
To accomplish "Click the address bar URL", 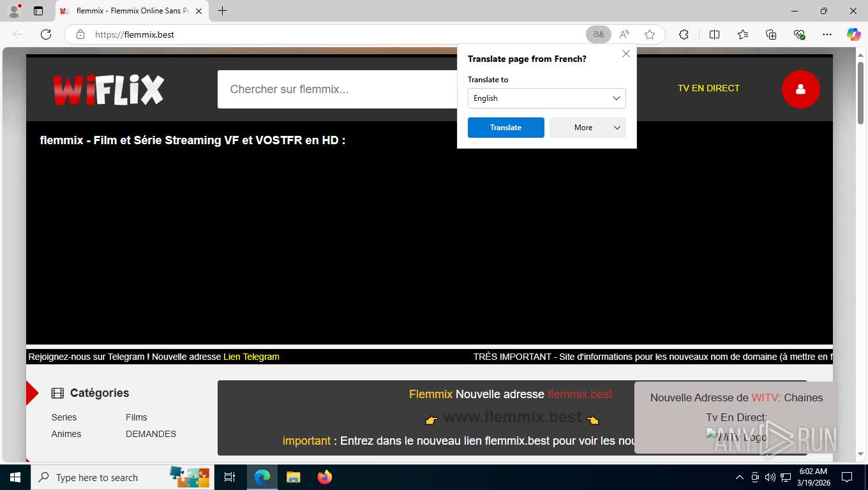I will (135, 34).
